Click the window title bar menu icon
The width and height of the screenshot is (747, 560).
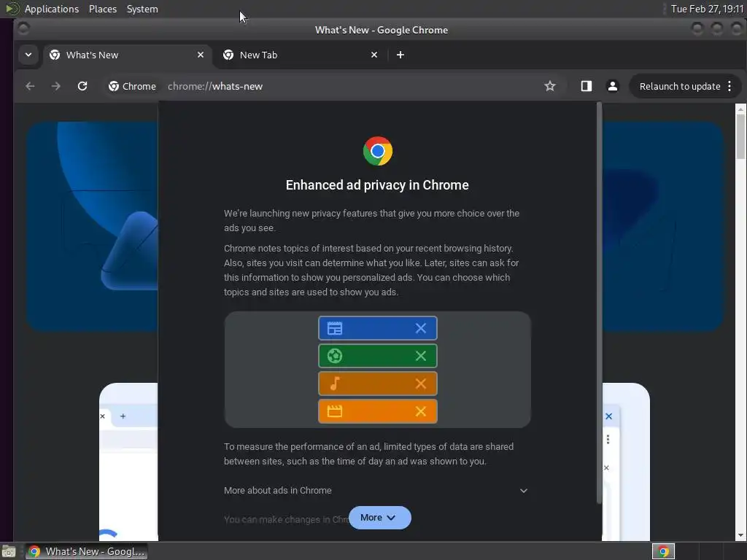(23, 29)
